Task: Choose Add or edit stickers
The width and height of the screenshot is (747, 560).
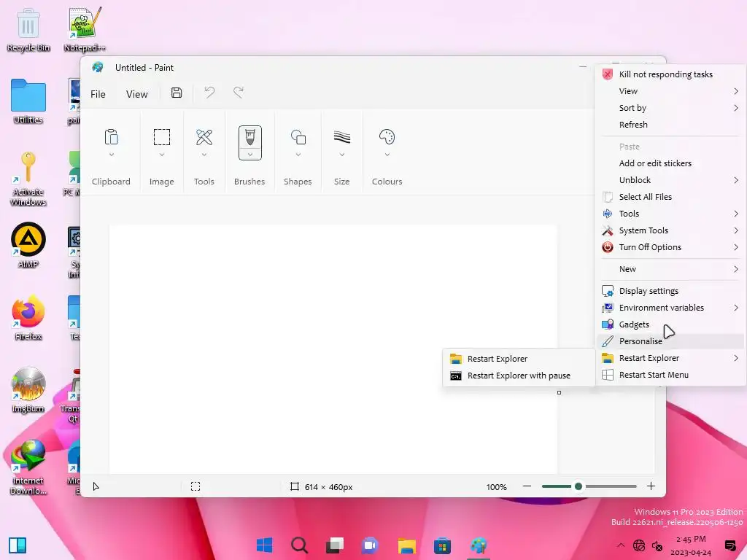Action: 671,163
